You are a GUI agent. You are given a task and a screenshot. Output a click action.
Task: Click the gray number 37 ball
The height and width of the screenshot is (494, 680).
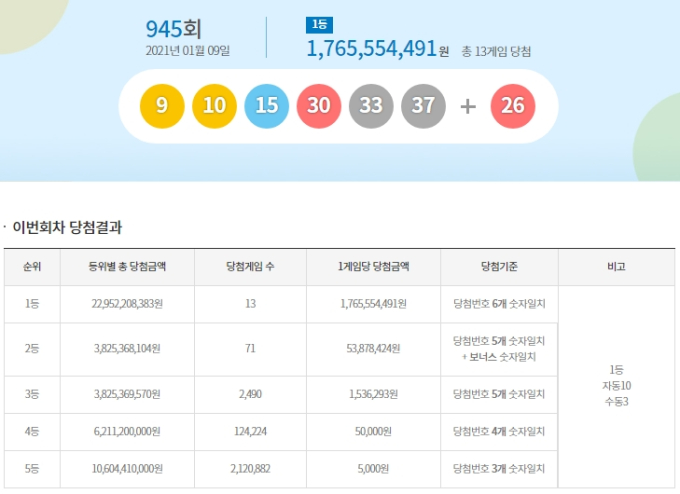click(423, 106)
